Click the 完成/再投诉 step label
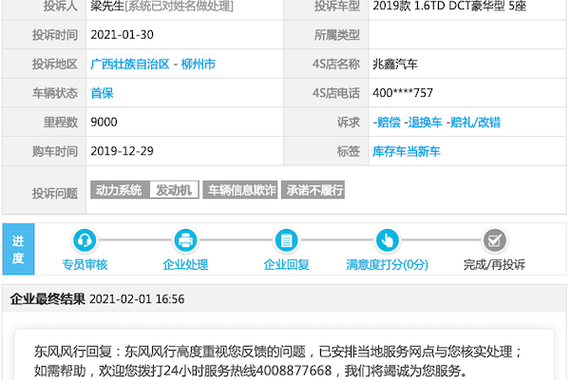570x380 pixels. [x=494, y=264]
